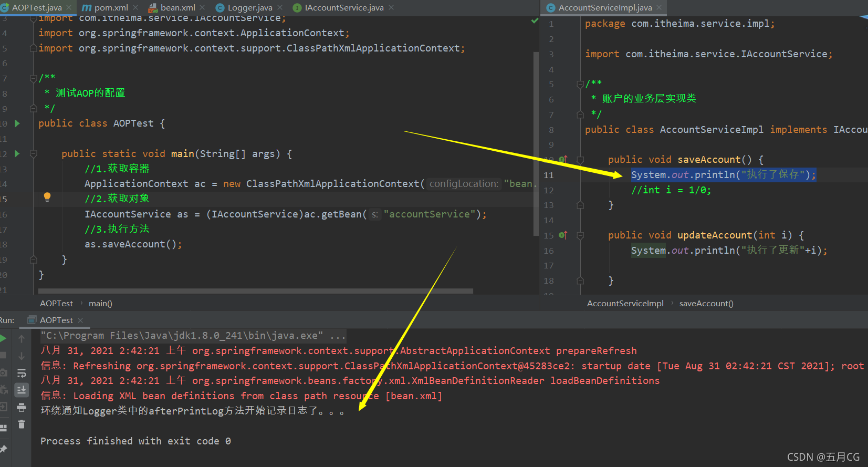This screenshot has height=467, width=868.
Task: Close the bean.xml tab
Action: click(x=203, y=8)
